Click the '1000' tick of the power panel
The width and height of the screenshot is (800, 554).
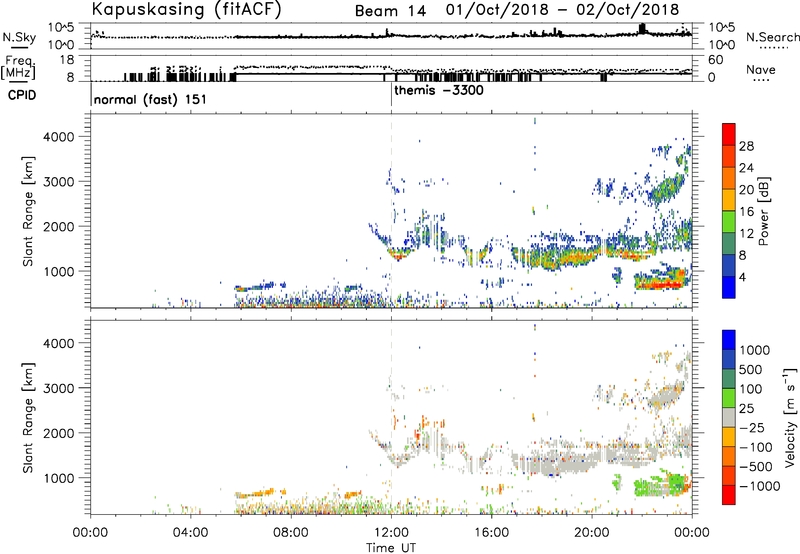click(59, 271)
